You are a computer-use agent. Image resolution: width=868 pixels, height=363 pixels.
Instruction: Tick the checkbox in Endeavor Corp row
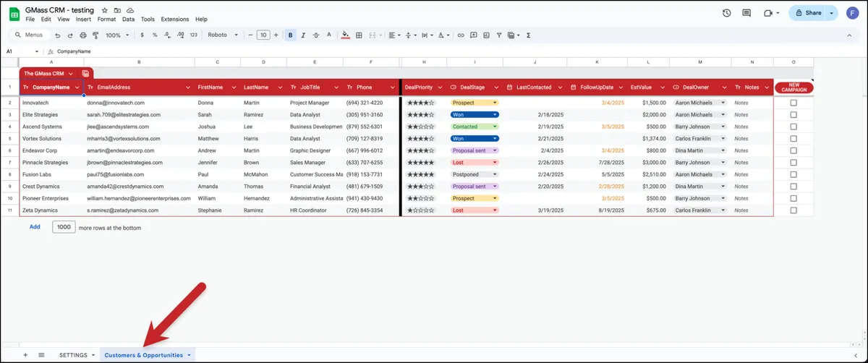(793, 150)
